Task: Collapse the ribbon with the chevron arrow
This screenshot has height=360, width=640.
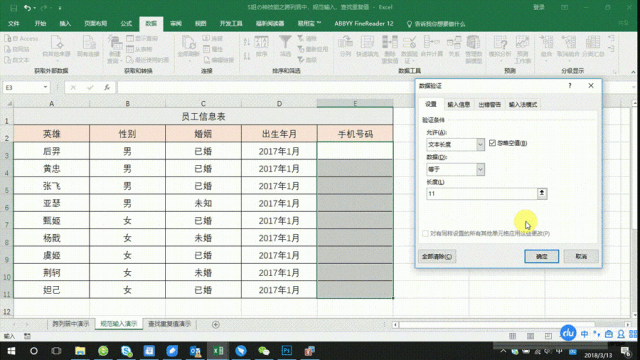Action: pyautogui.click(x=633, y=72)
